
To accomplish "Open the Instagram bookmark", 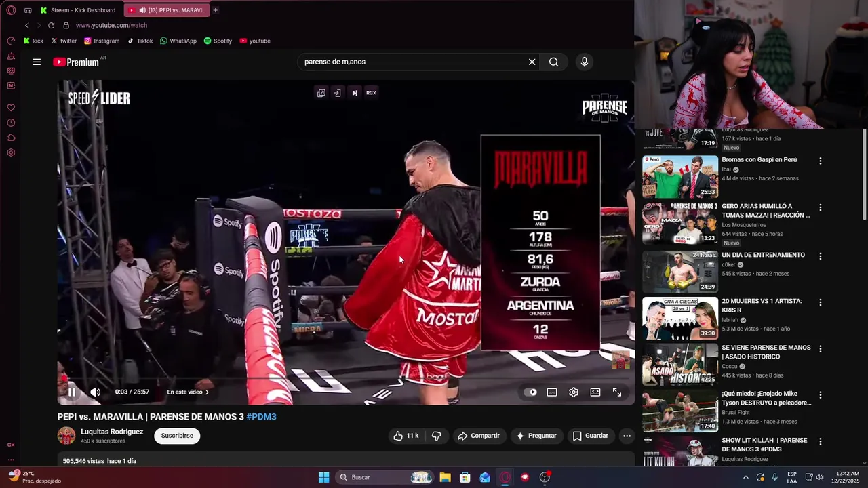I will click(102, 41).
